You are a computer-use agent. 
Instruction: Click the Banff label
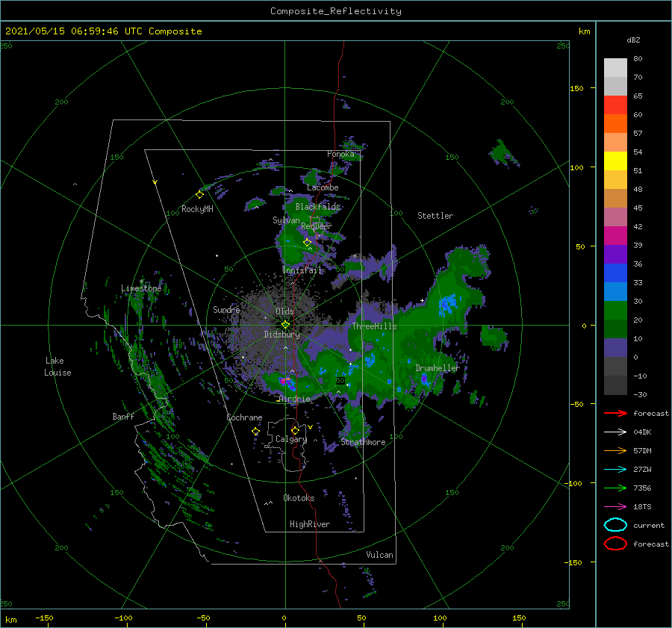coord(123,416)
